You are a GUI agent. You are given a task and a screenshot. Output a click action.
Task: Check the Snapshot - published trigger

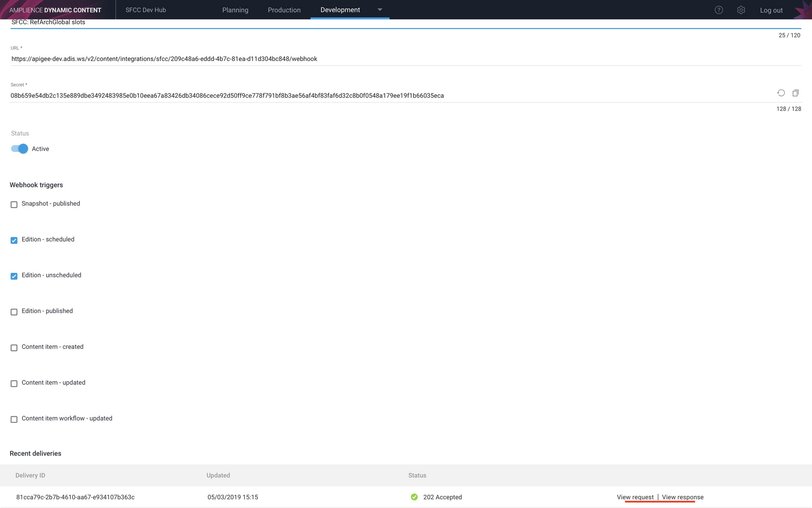[x=14, y=204]
